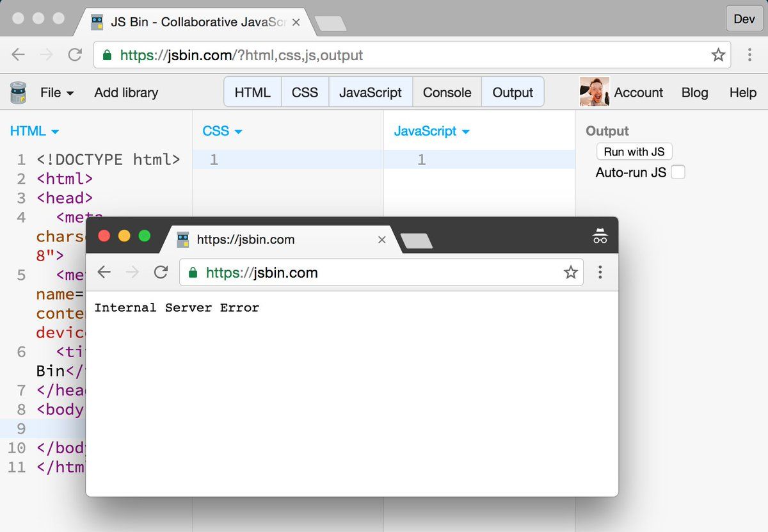Click the lock icon in the incognito address bar
Screen dimensions: 768x532
193,273
